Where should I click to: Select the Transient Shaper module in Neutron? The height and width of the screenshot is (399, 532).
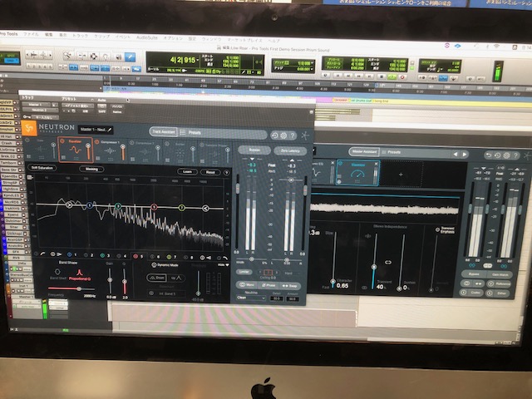[x=215, y=154]
